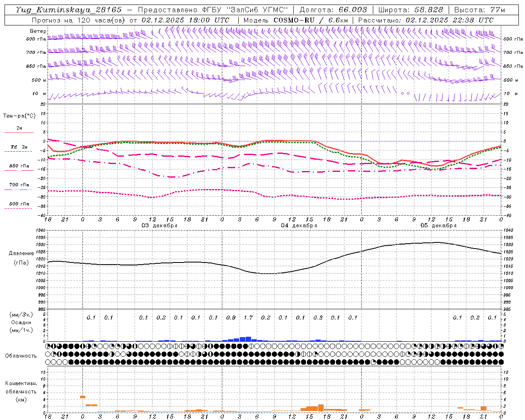Click the Td 2м legend label
Screen dimensions: 525x420
tap(19, 147)
